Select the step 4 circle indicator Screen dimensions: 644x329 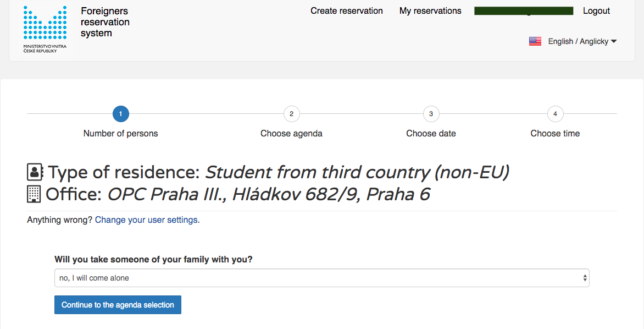pos(555,114)
